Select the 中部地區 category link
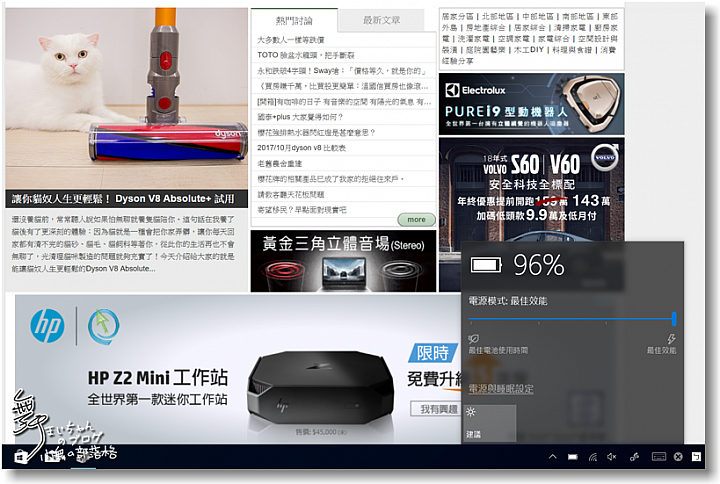The width and height of the screenshot is (720, 484). coord(538,17)
